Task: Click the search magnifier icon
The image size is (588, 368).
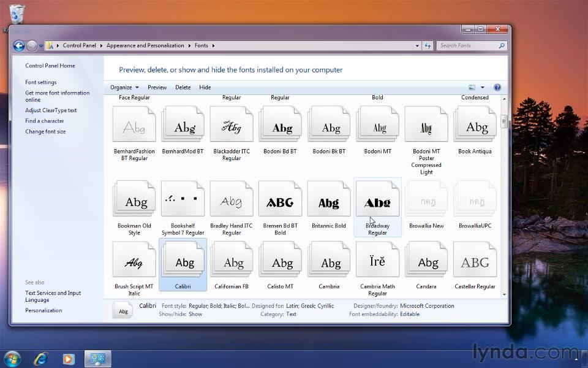Action: (502, 45)
